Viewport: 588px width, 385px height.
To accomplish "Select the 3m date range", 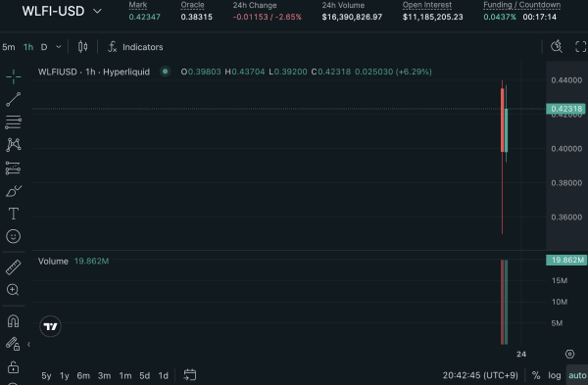I will pos(104,375).
